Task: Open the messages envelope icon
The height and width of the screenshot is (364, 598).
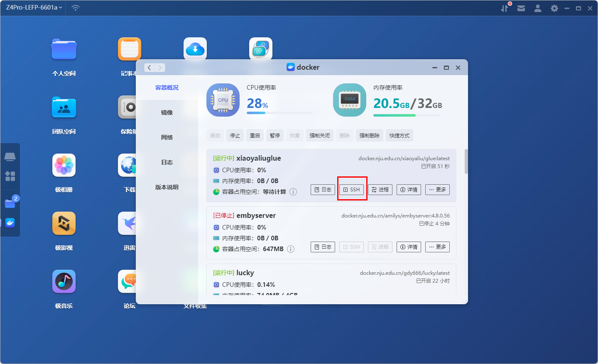Action: (x=521, y=8)
